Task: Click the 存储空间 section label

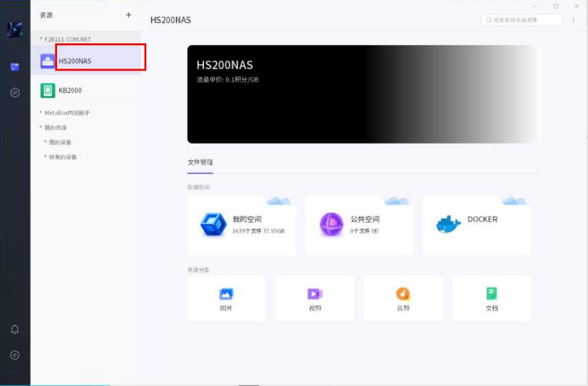Action: pyautogui.click(x=198, y=187)
